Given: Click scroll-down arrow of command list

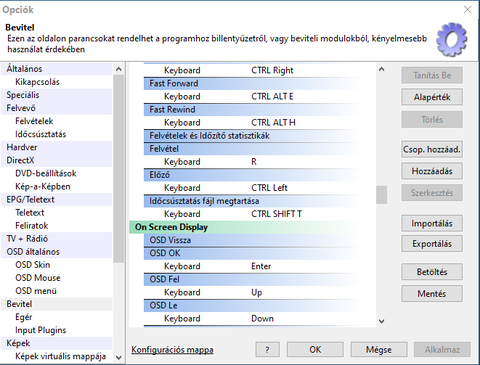Looking at the screenshot, I should (382, 321).
